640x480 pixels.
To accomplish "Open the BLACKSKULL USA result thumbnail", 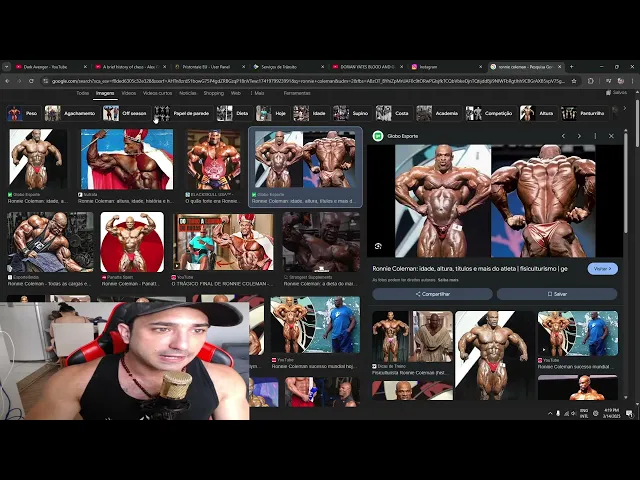I will 213,159.
